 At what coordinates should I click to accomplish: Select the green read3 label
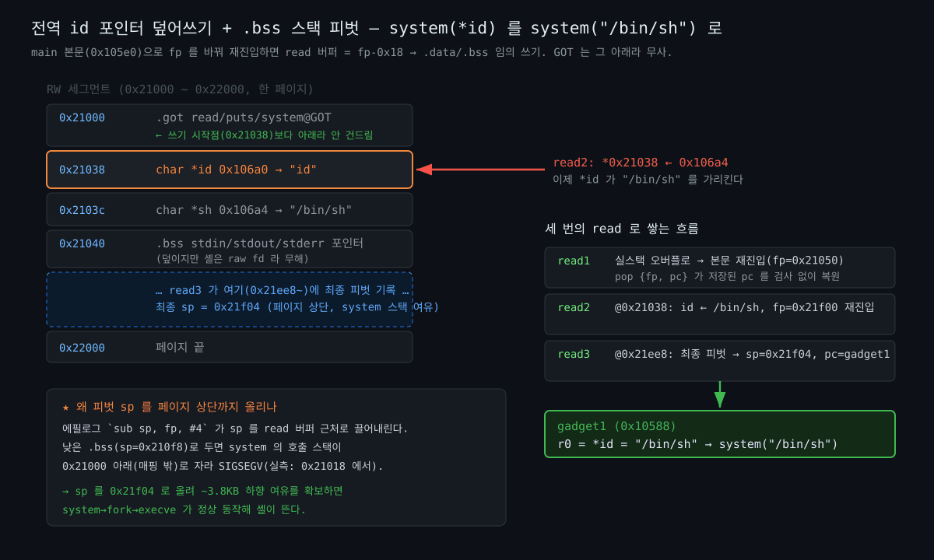tap(574, 354)
